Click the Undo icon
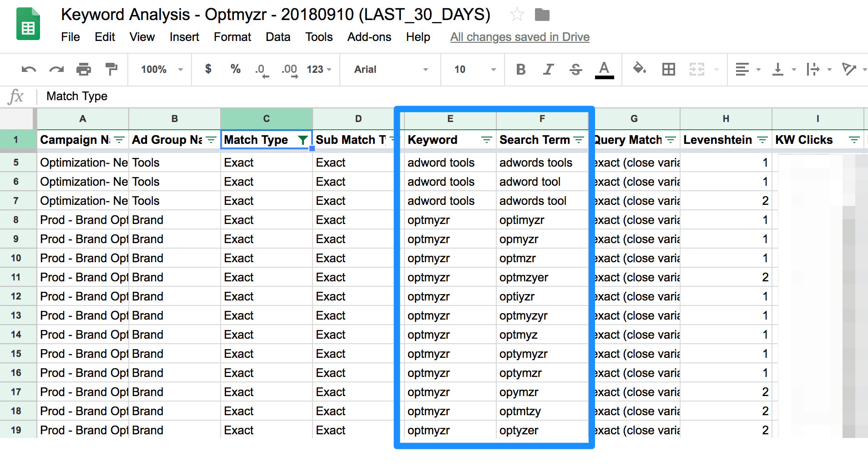 28,69
